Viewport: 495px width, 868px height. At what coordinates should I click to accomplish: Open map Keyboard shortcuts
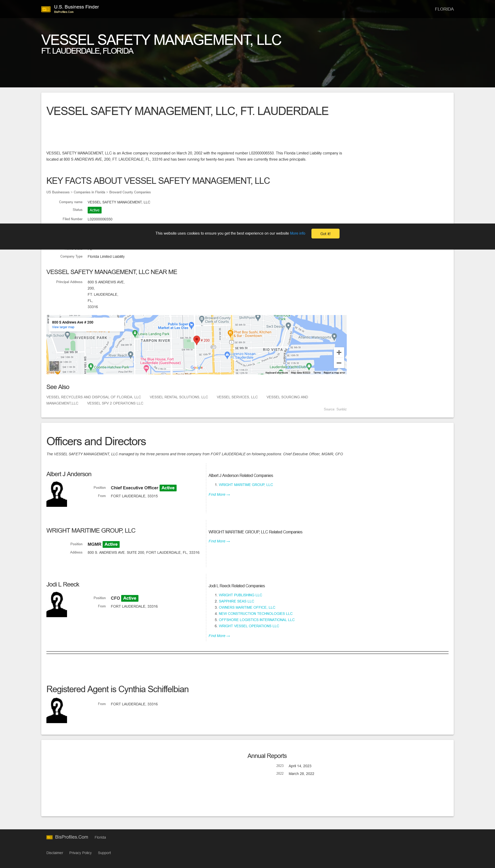(276, 373)
